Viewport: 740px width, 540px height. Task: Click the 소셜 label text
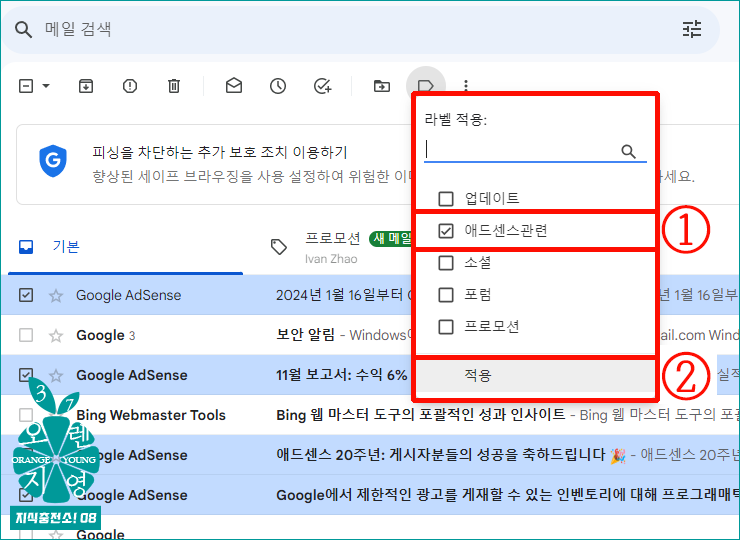(x=478, y=262)
